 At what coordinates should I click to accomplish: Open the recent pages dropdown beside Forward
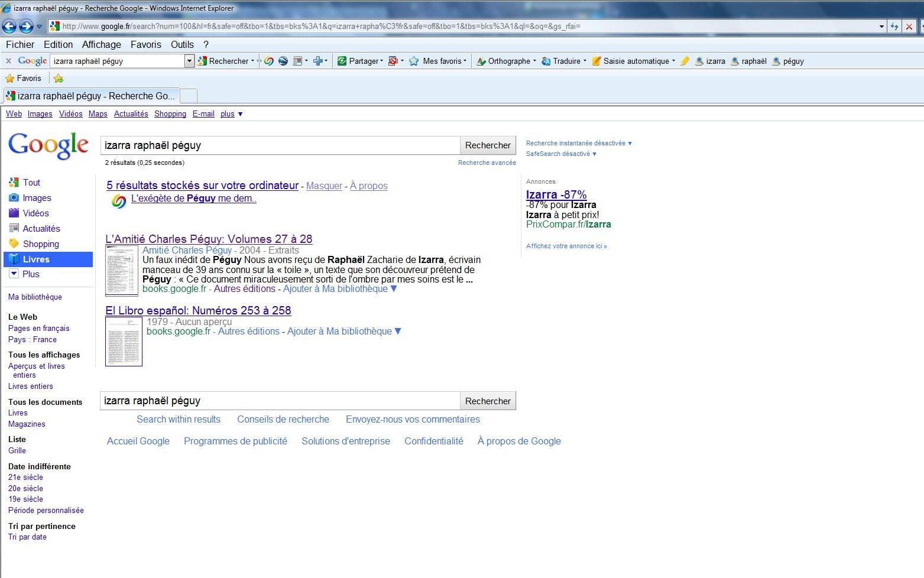click(x=39, y=27)
